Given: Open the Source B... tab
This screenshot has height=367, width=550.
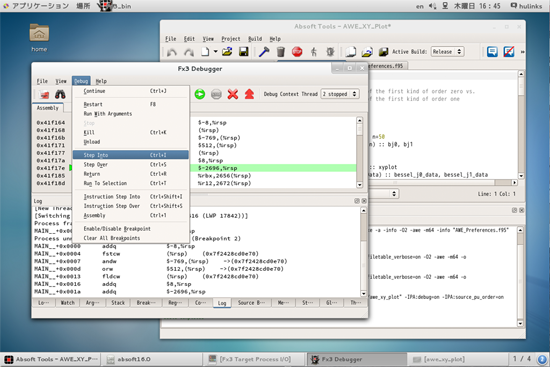Looking at the screenshot, I should pos(251,303).
